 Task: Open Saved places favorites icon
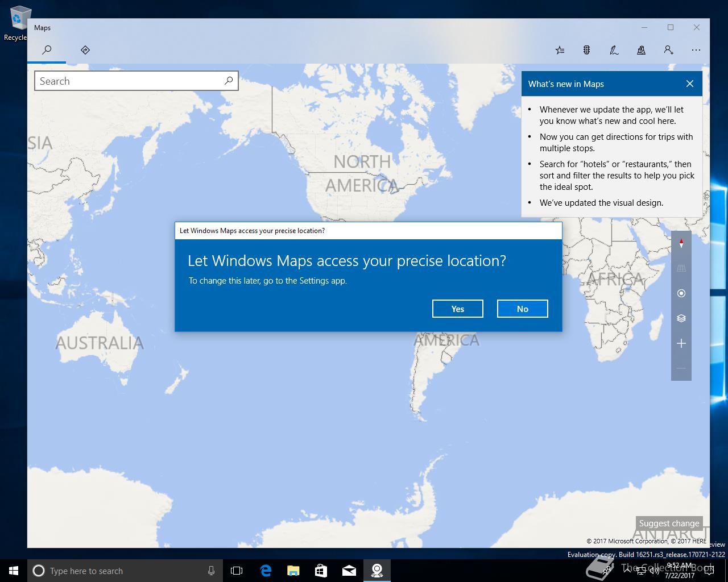point(560,50)
